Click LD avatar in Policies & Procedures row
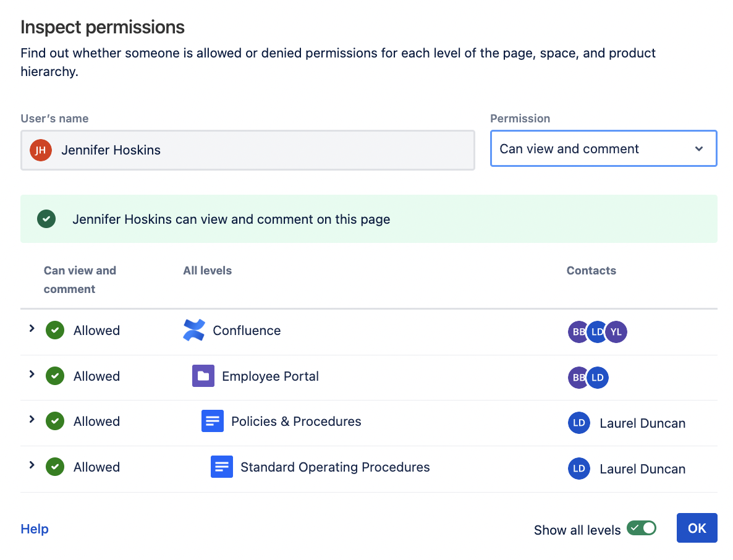Screen dimensions: 733x560 pos(578,423)
